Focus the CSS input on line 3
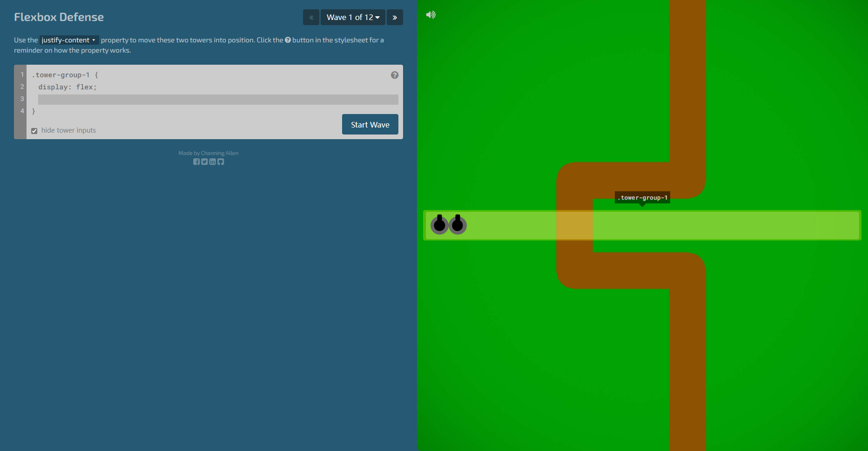This screenshot has width=868, height=451. coord(218,99)
